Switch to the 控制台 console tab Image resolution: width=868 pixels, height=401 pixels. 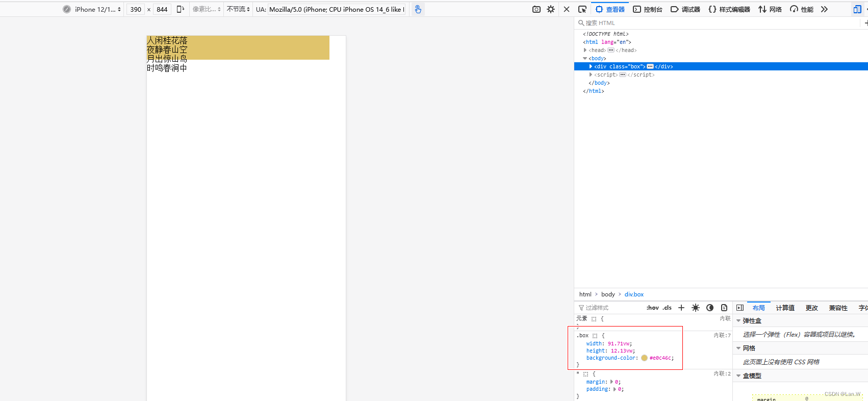coord(648,9)
